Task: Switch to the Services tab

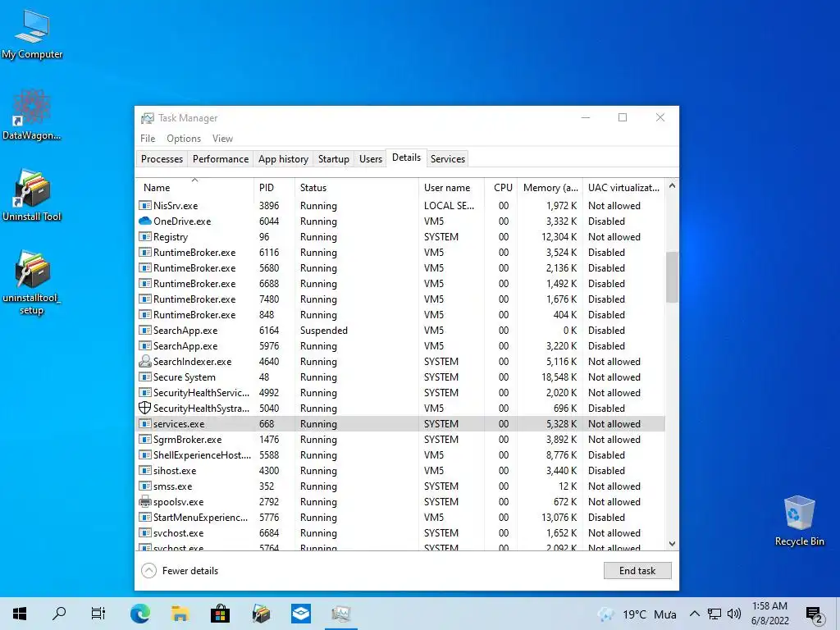Action: (448, 159)
